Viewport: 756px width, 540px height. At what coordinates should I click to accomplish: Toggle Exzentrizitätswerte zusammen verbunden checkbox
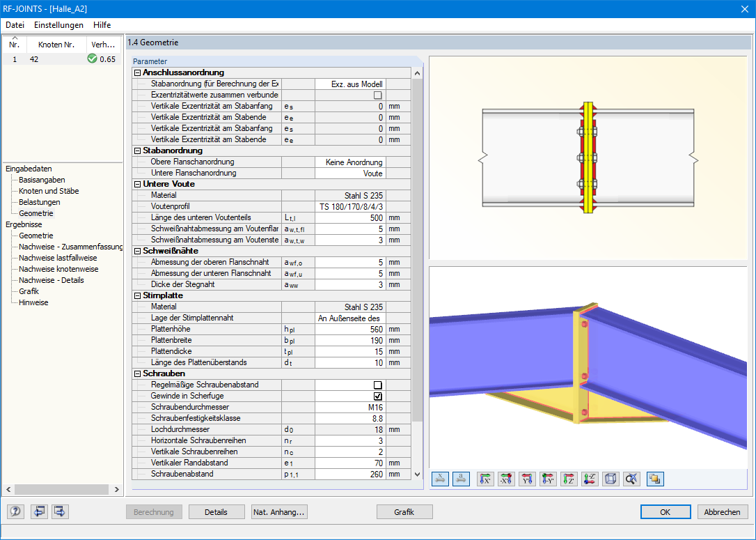click(x=377, y=95)
